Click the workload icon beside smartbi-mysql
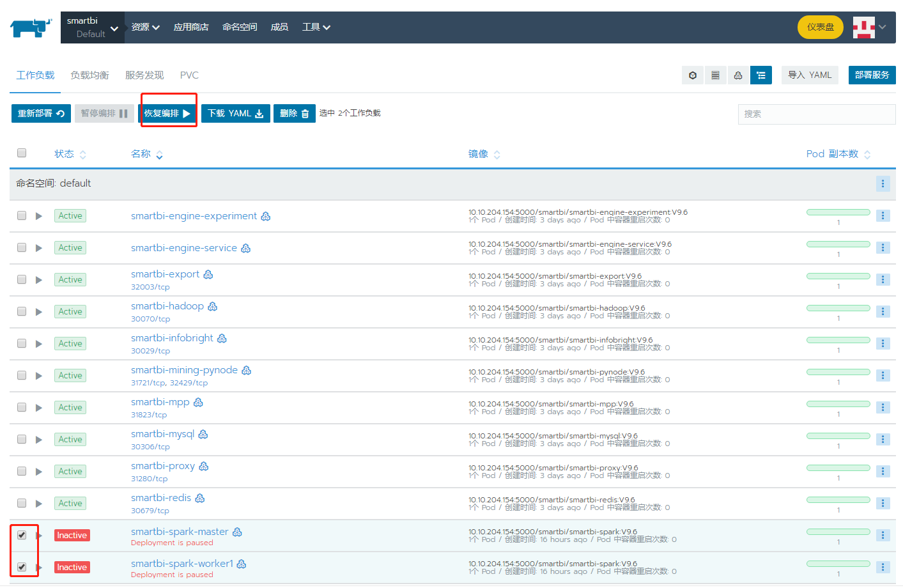 [203, 435]
